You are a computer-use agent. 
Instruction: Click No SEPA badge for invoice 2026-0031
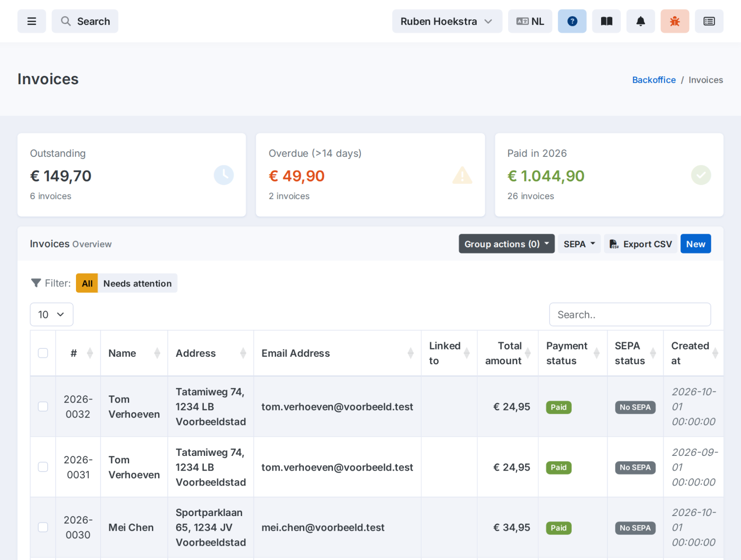coord(635,467)
